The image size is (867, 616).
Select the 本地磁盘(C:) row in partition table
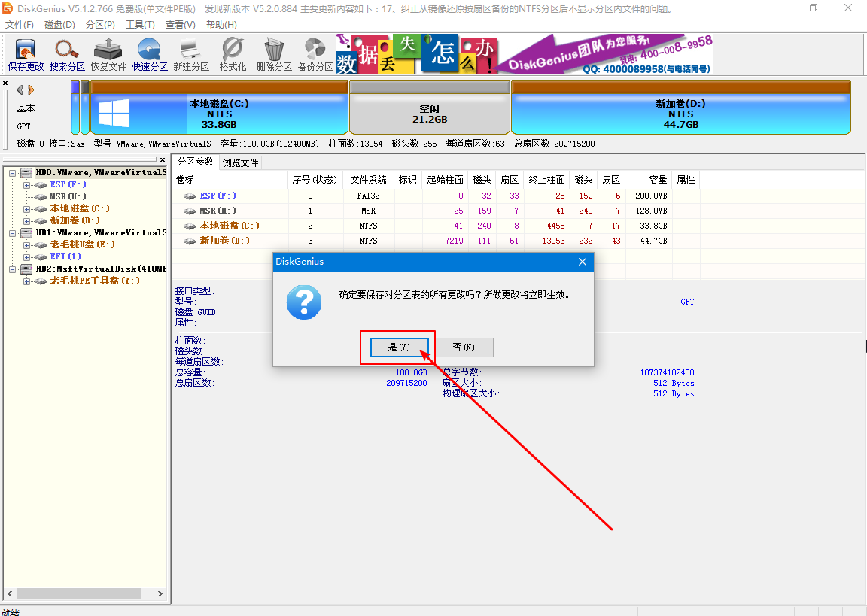point(437,226)
